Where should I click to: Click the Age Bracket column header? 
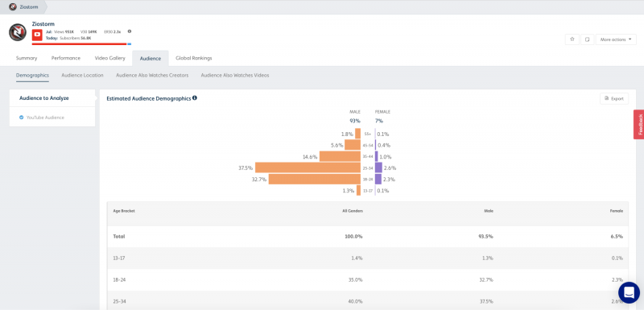coord(124,211)
